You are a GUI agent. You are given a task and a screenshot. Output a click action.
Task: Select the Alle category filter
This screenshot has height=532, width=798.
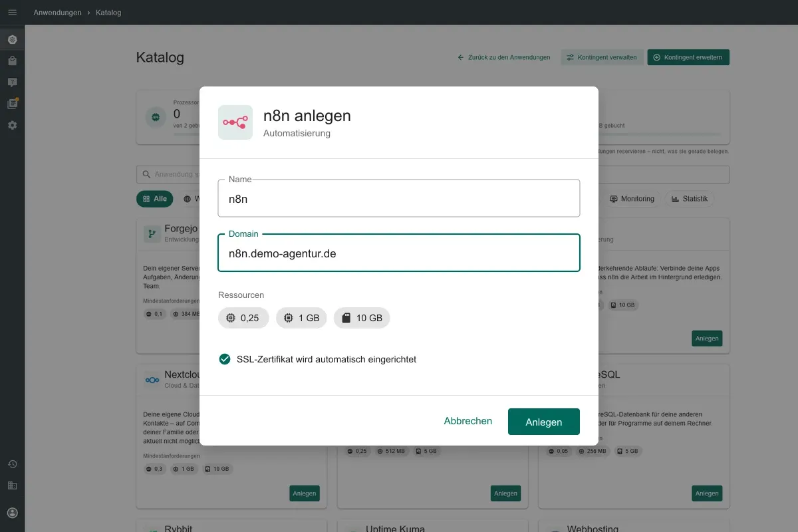[x=155, y=199]
